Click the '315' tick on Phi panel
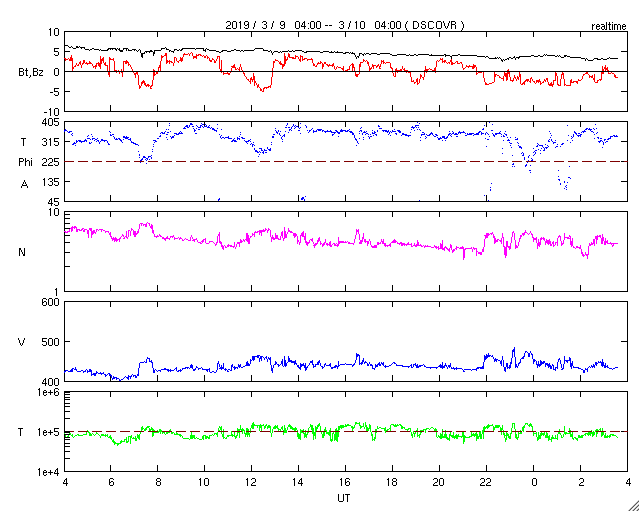The image size is (640, 512). coord(51,142)
